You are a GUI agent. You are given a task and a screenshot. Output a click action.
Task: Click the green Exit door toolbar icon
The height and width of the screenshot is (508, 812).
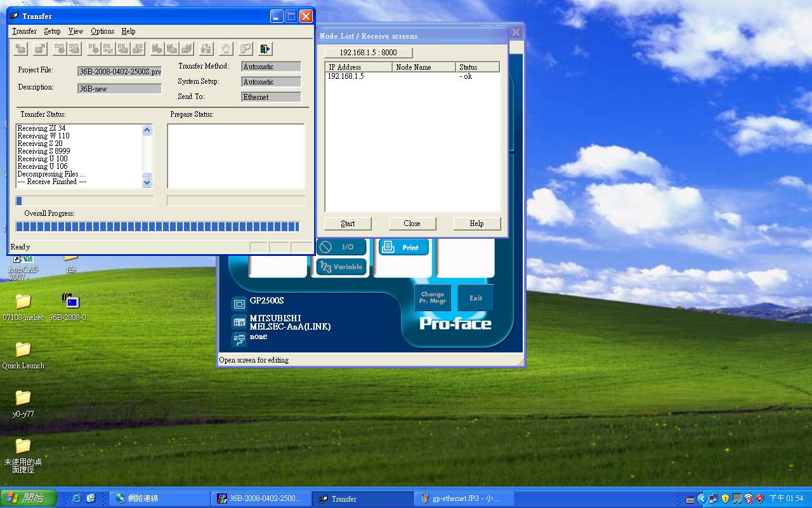click(x=265, y=48)
